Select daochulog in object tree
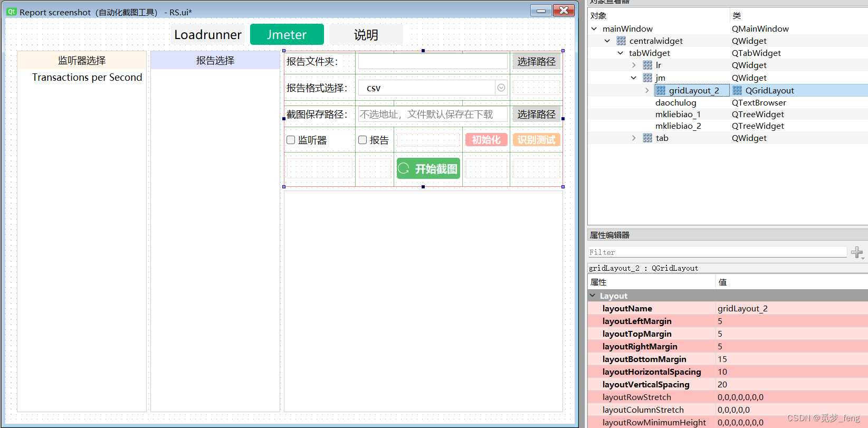Screen dimensions: 868x428 tap(675, 102)
